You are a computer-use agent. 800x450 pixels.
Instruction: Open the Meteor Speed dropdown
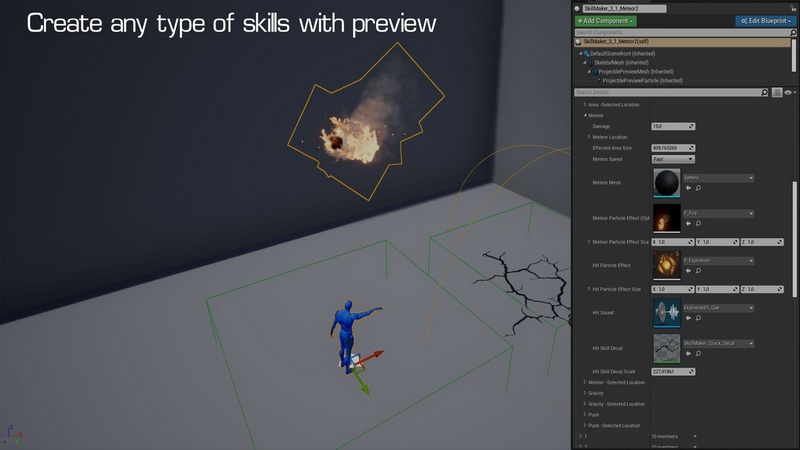click(673, 158)
